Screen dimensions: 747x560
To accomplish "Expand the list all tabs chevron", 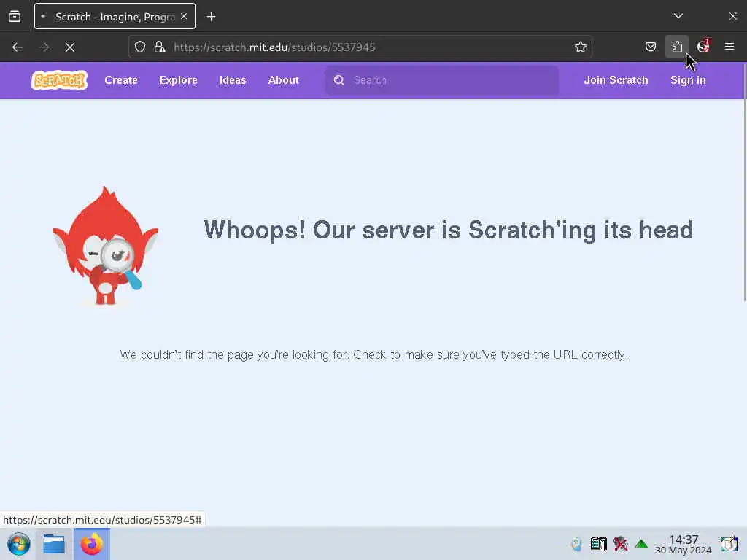I will point(678,16).
